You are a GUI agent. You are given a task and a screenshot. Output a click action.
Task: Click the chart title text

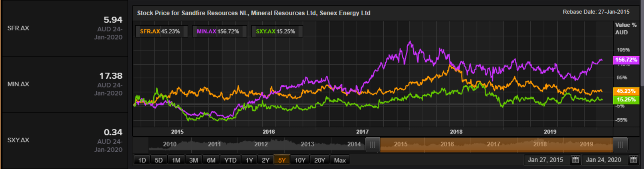(x=253, y=13)
